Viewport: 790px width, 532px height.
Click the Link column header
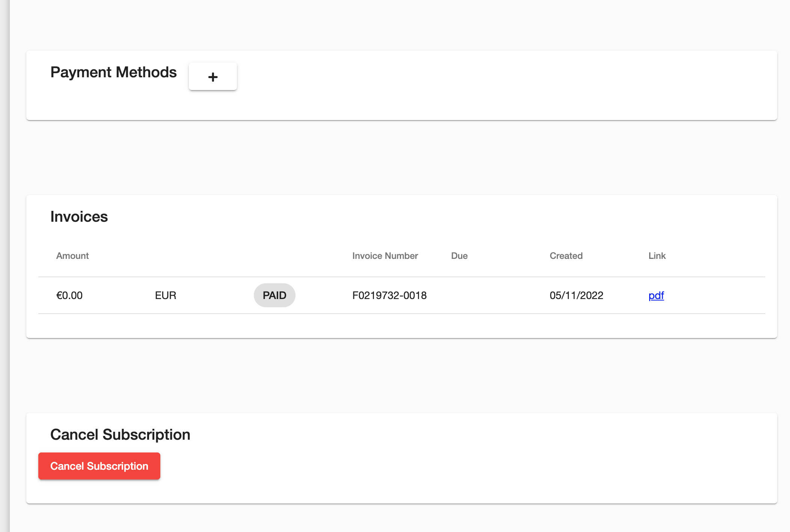point(657,256)
